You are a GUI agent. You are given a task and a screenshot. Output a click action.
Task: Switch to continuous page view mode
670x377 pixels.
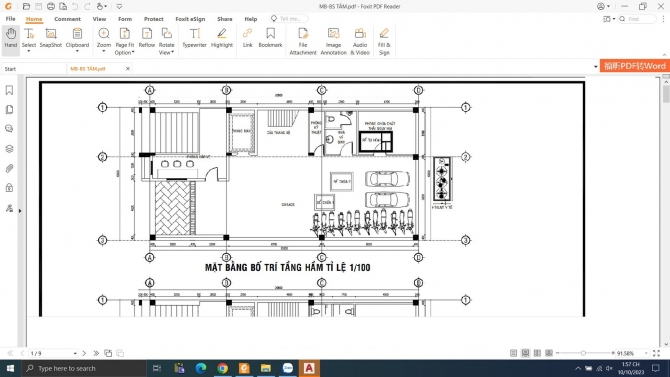click(525, 353)
